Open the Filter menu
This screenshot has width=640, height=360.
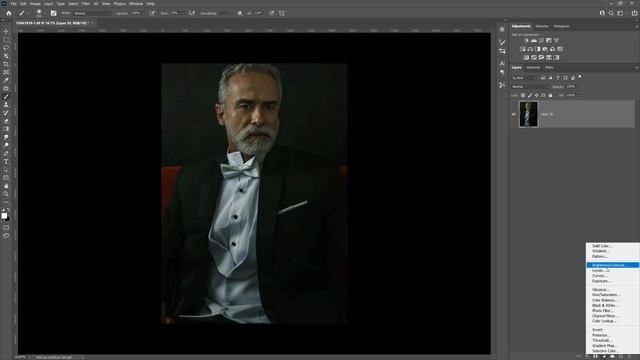click(85, 4)
